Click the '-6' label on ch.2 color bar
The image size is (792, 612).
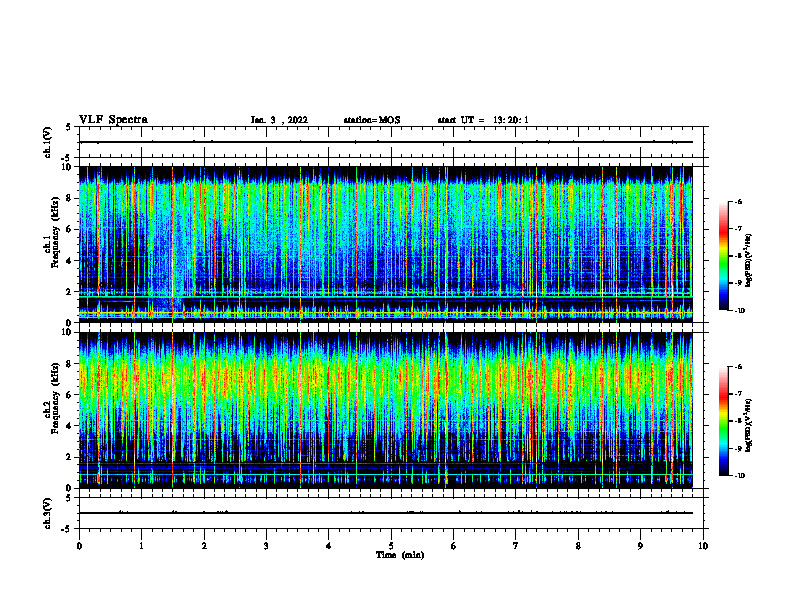pos(738,367)
